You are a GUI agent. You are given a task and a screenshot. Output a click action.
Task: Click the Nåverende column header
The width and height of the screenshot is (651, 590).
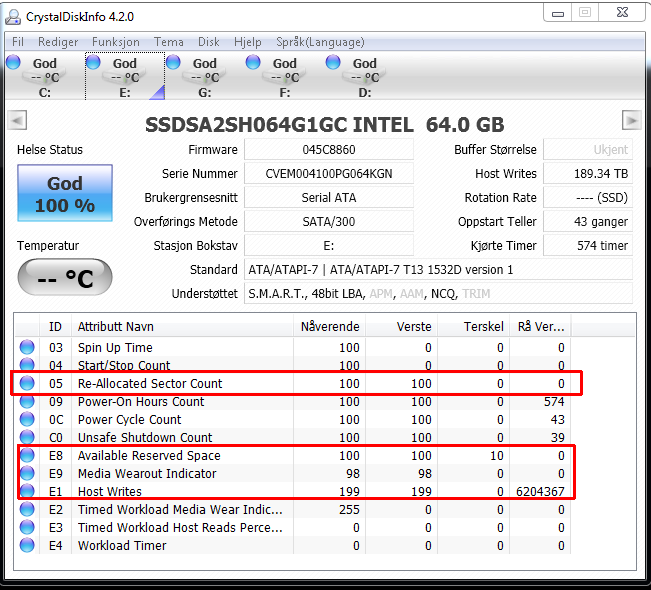pos(330,326)
